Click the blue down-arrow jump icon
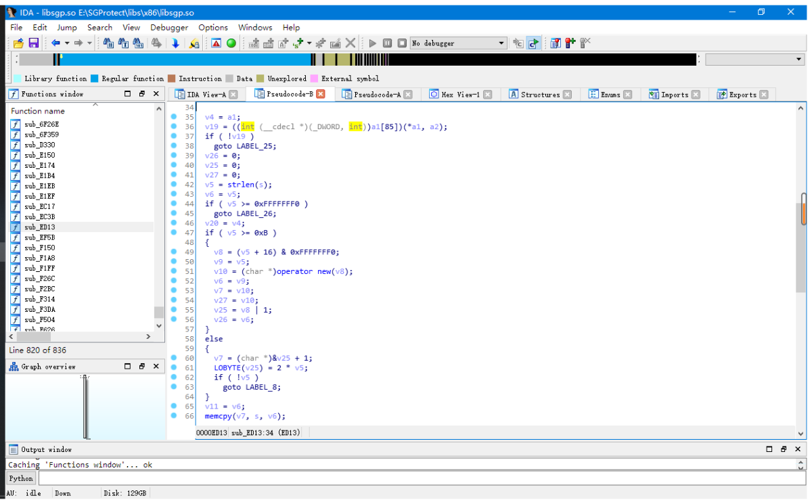Image resolution: width=812 pixels, height=504 pixels. [x=175, y=43]
